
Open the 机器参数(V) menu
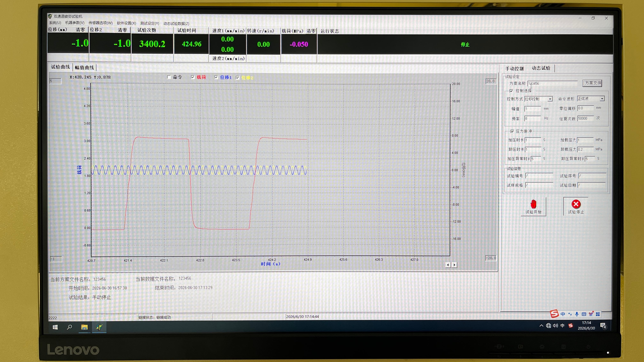pos(75,23)
